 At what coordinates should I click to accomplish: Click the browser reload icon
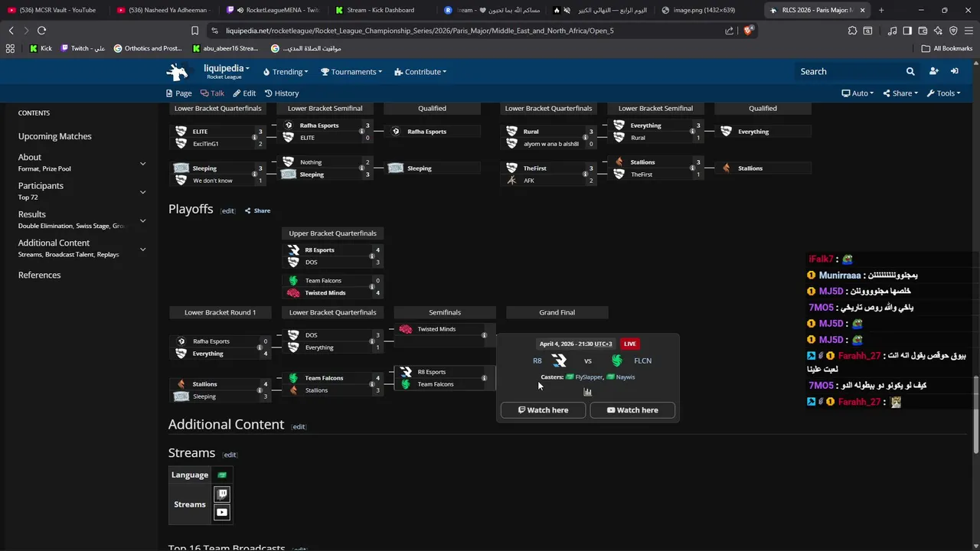click(x=41, y=31)
